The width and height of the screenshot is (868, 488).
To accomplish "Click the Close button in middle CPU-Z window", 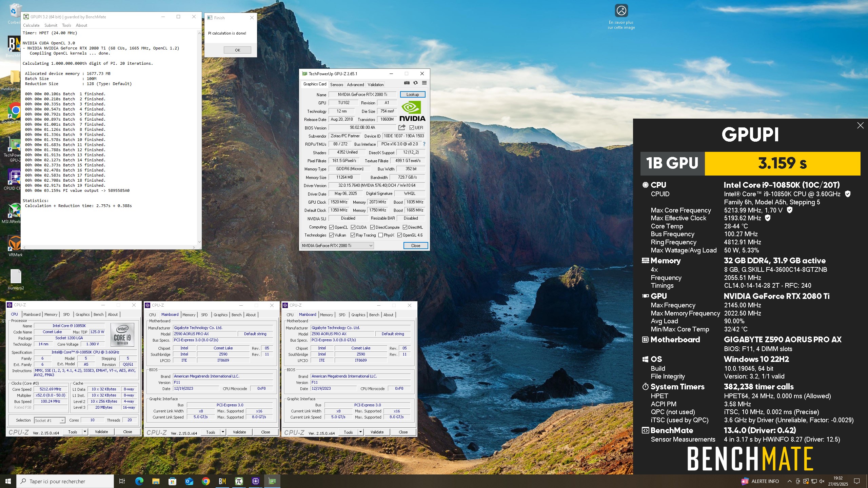I will pos(265,432).
